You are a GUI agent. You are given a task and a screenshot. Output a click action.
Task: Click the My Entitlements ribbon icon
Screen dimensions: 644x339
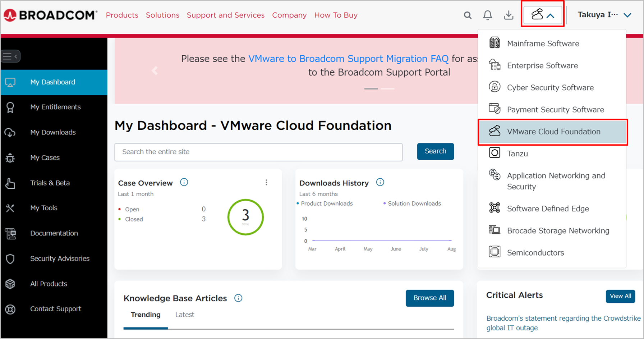10,107
